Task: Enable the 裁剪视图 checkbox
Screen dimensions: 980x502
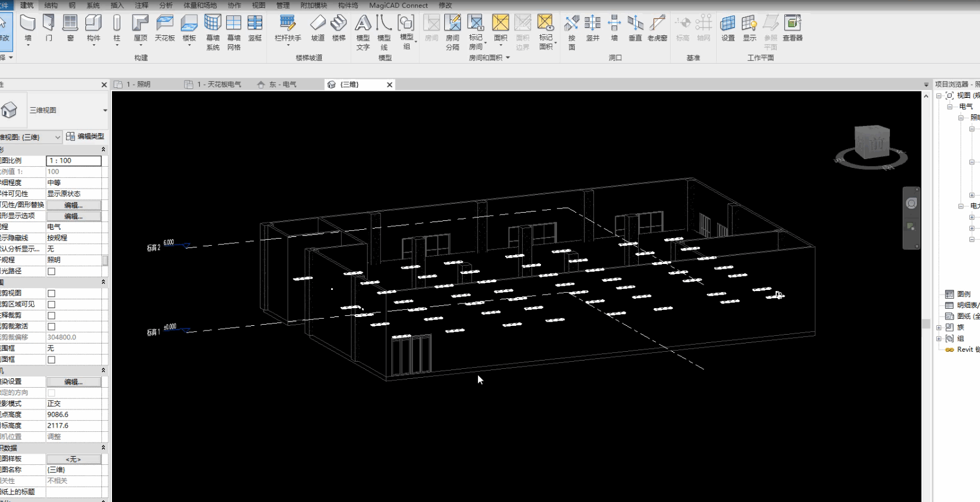Action: pos(51,293)
